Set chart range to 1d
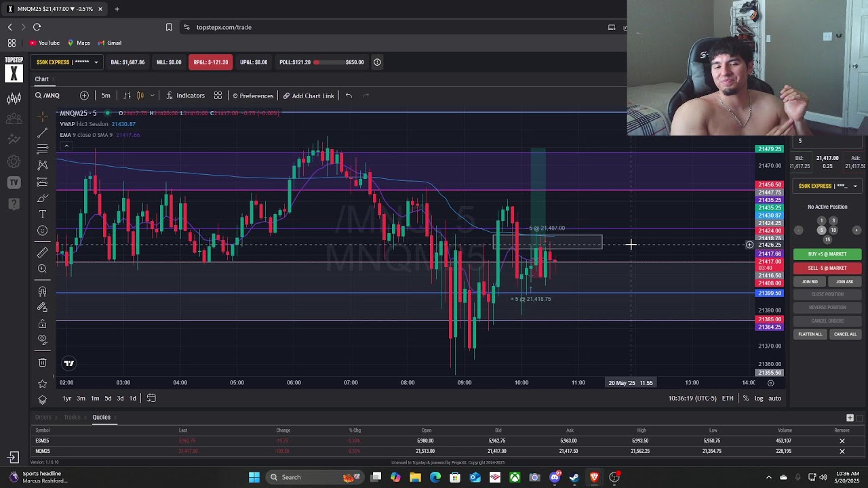Viewport: 868px width, 488px height. (133, 398)
